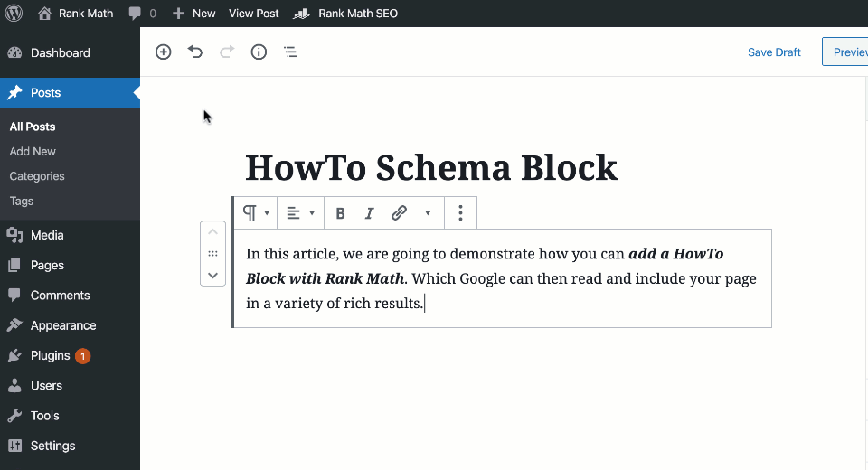Viewport: 868px width, 470px height.
Task: Open Appearance in the sidebar
Action: (70, 325)
